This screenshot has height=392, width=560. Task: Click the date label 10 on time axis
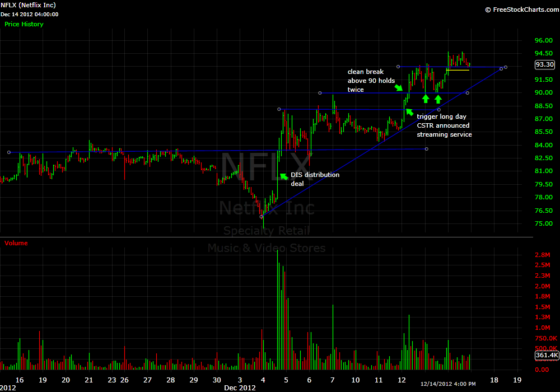pyautogui.click(x=356, y=380)
